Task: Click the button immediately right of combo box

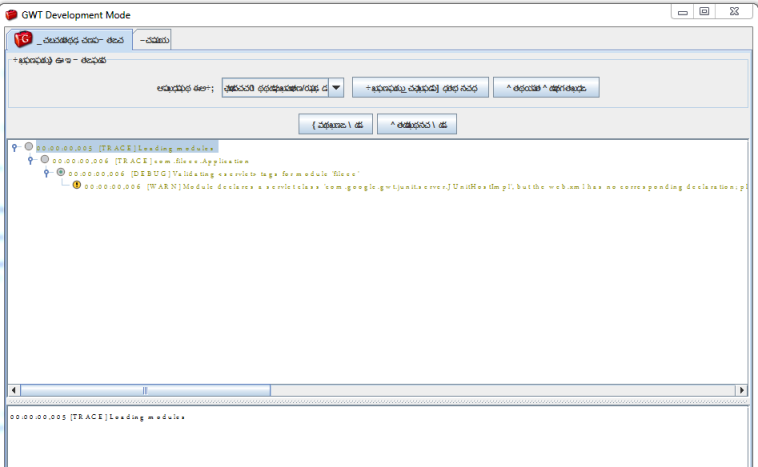Action: click(419, 88)
